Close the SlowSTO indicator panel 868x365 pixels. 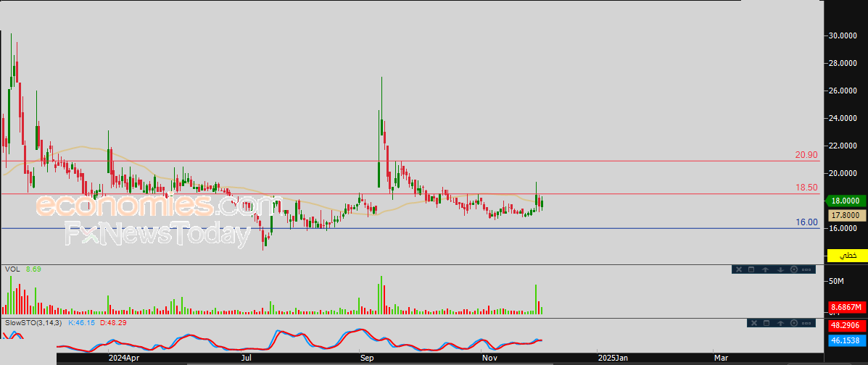(753, 323)
